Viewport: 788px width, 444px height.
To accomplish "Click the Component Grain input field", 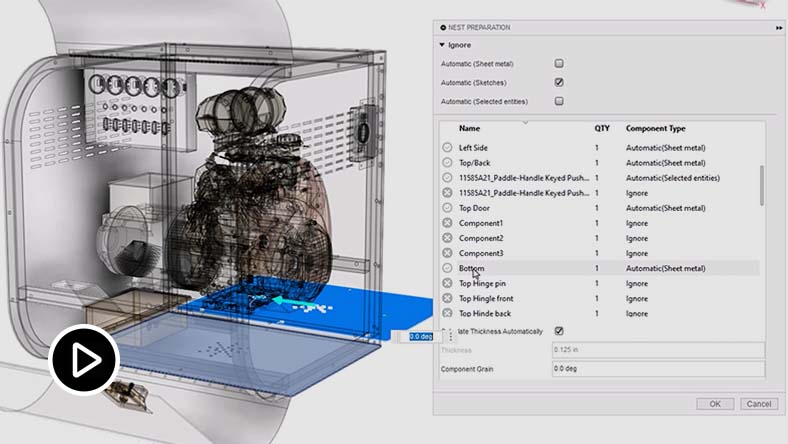I will pos(658,370).
